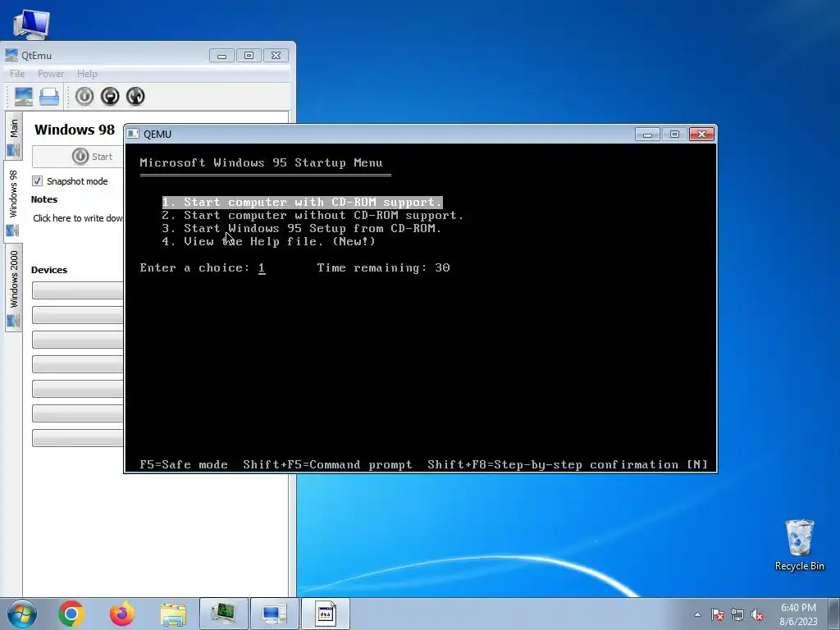Click 'Start computer without CD-ROM support' line

click(x=313, y=216)
